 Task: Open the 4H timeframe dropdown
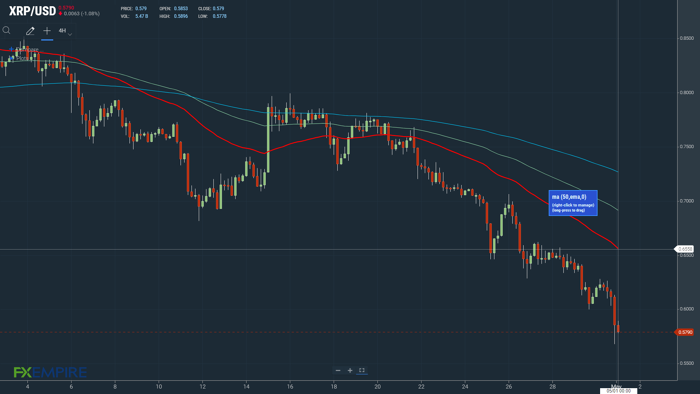pos(65,31)
